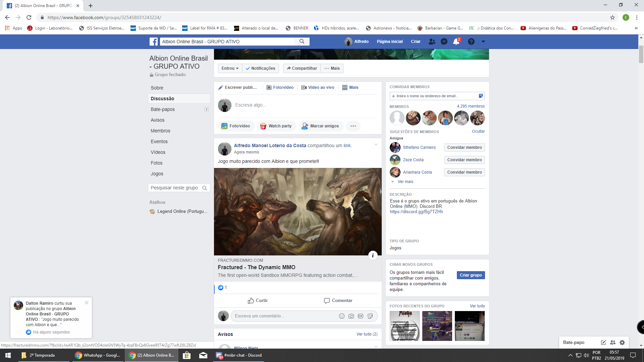Image resolution: width=644 pixels, height=362 pixels.
Task: Open friend requests icon
Action: (x=432, y=42)
